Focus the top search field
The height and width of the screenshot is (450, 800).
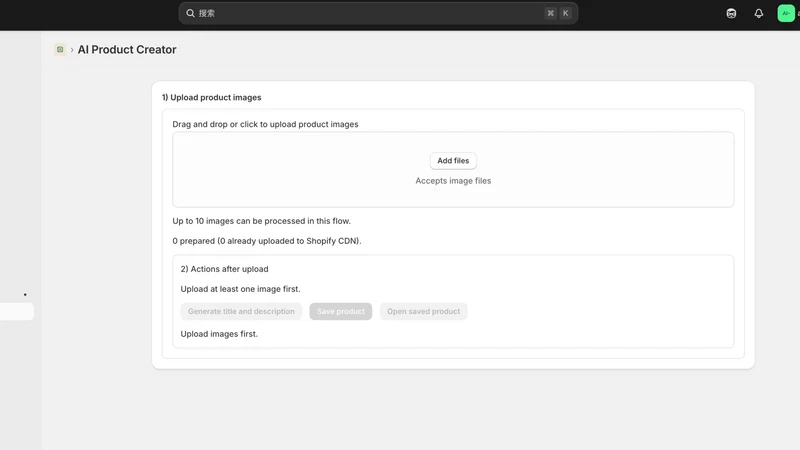point(378,13)
